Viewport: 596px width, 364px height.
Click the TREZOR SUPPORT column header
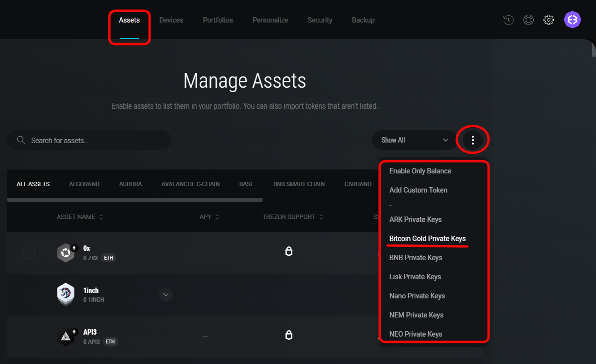(x=289, y=217)
